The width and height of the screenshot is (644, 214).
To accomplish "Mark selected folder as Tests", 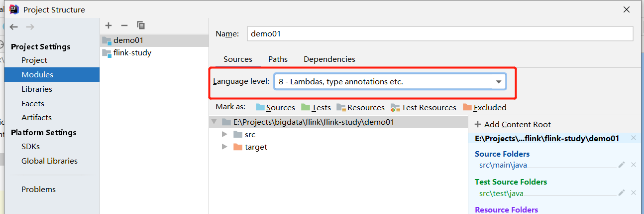I will pyautogui.click(x=316, y=107).
